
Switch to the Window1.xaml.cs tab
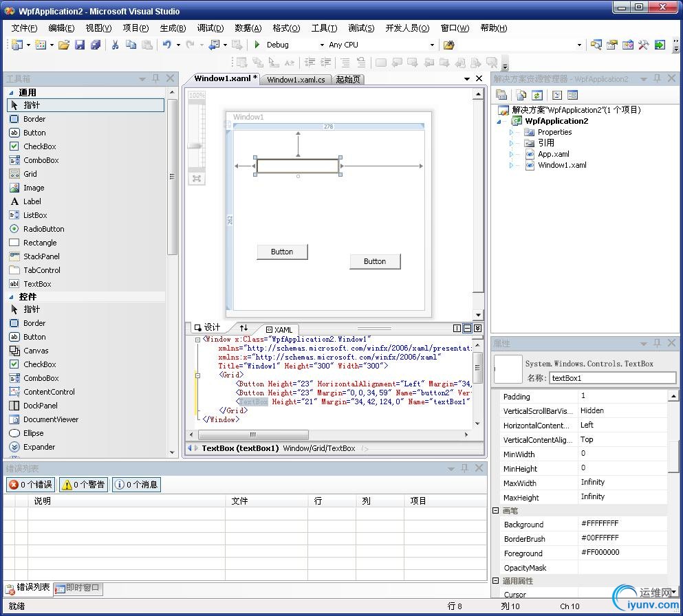coord(296,80)
